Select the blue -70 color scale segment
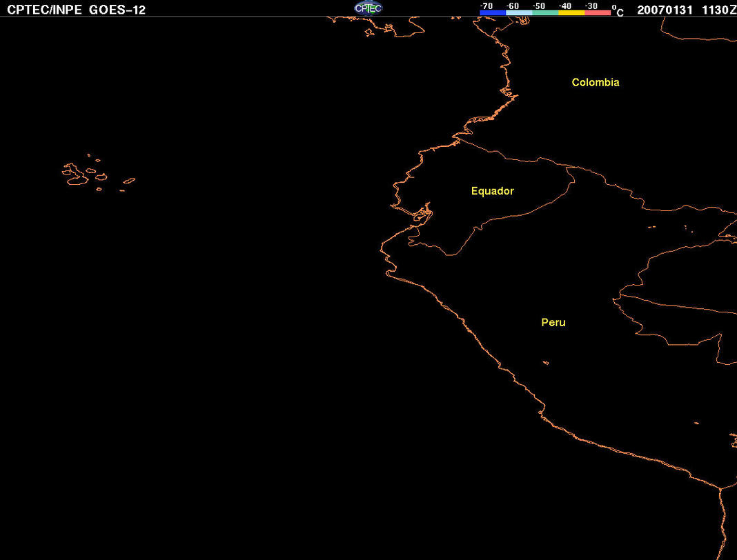Screen dimensions: 737x560 493,12
